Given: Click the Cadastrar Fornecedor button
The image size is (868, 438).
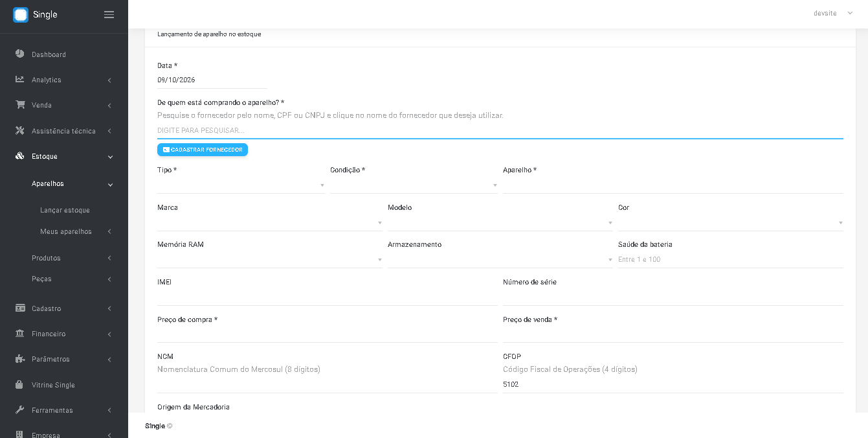Looking at the screenshot, I should tap(203, 150).
